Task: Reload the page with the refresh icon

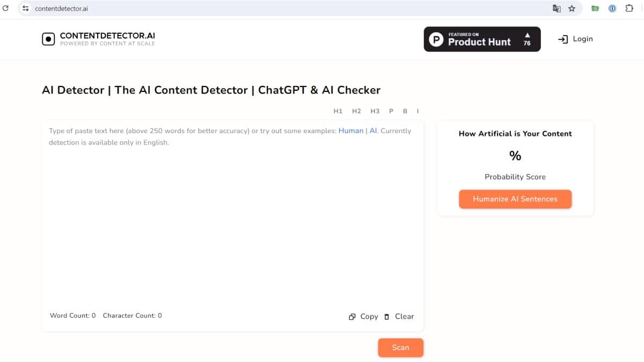Action: (x=6, y=8)
